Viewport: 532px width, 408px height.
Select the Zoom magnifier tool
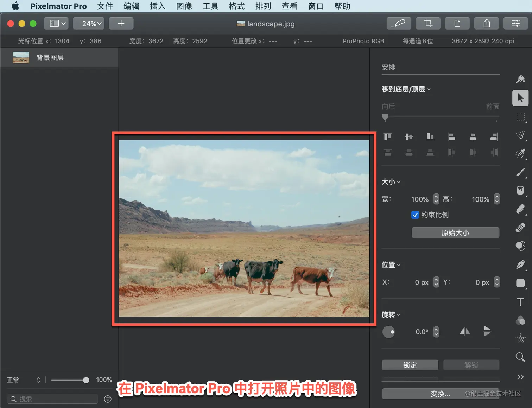(x=520, y=357)
